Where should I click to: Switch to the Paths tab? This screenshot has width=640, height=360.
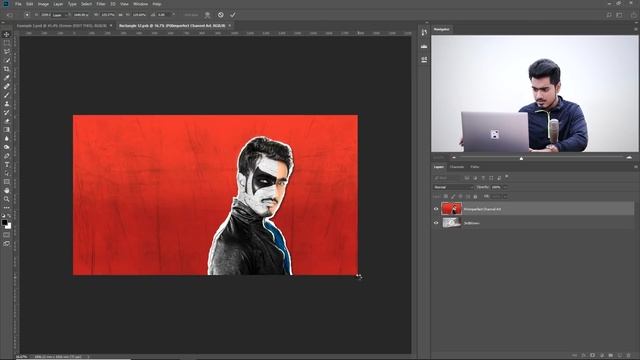click(x=474, y=167)
